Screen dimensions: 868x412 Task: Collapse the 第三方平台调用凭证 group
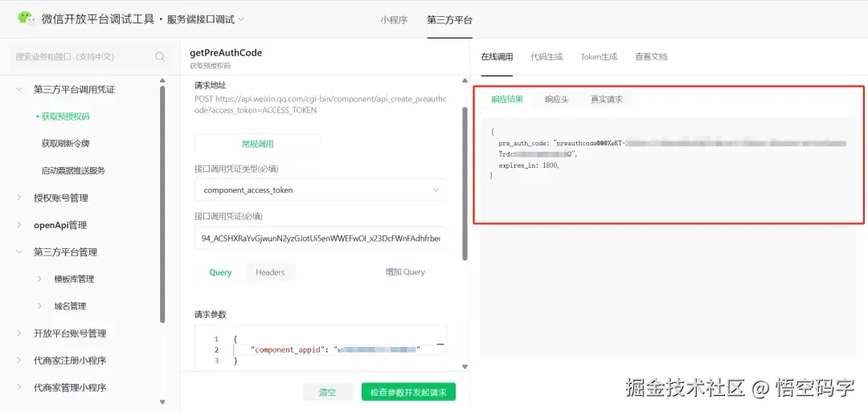pos(19,89)
